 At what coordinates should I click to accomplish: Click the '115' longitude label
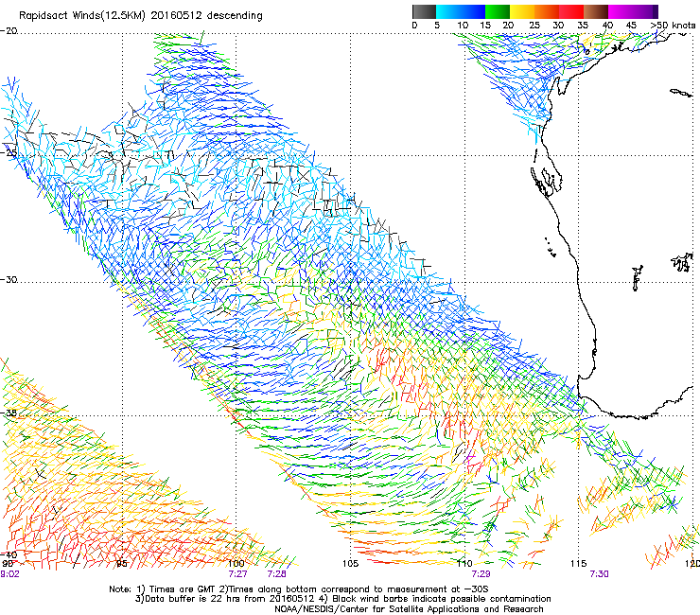point(578,564)
